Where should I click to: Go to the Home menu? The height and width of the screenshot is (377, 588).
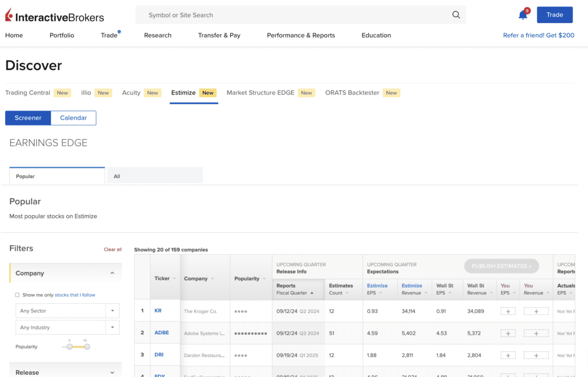tap(14, 35)
